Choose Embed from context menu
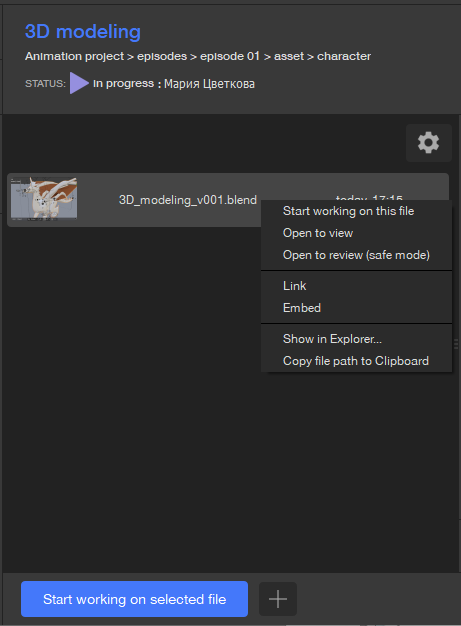461x626 pixels. [302, 308]
